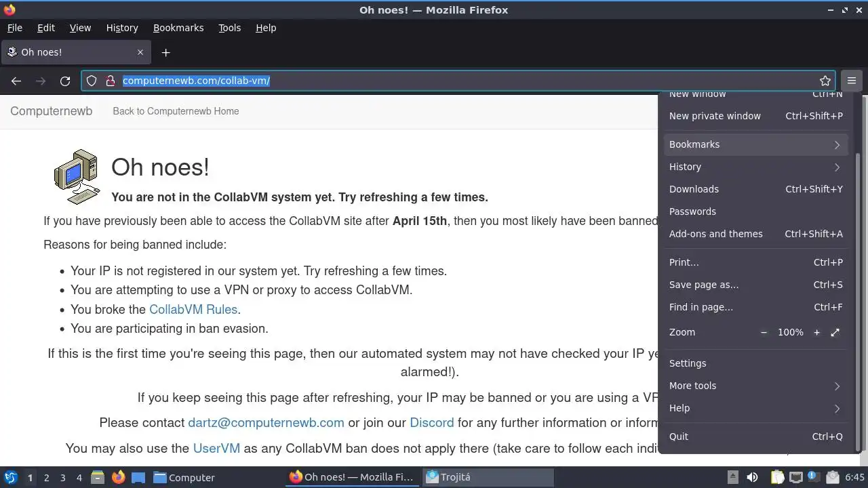Launch file manager from taskbar drawer icon
The image size is (868, 488).
pos(98,477)
